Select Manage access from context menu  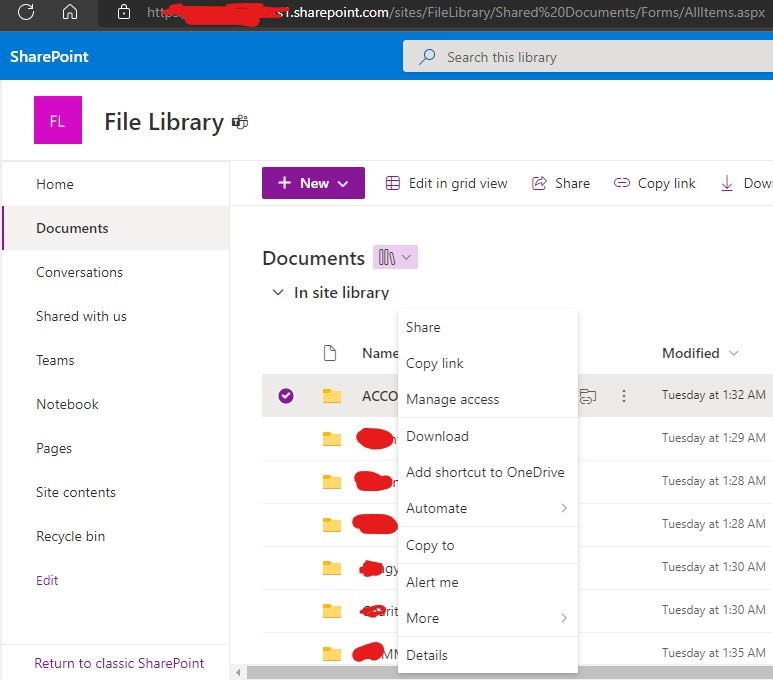click(x=488, y=399)
